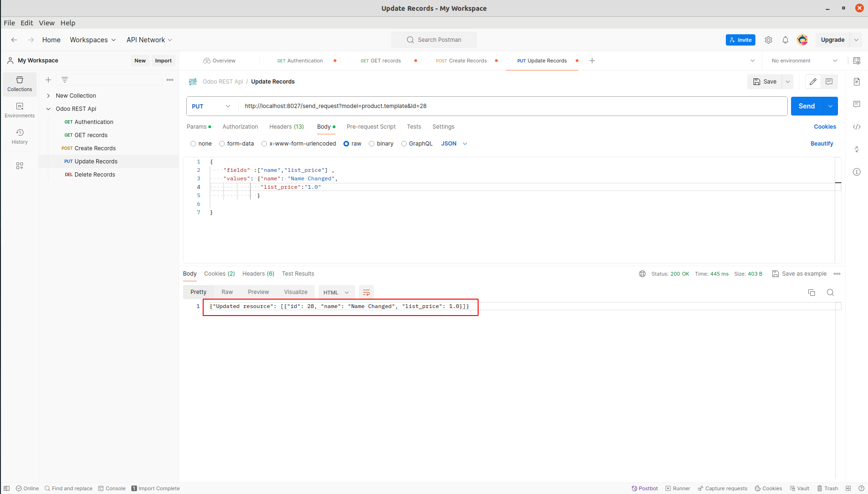Image resolution: width=868 pixels, height=494 pixels.
Task: Open the environment quick look icon
Action: coord(857,61)
